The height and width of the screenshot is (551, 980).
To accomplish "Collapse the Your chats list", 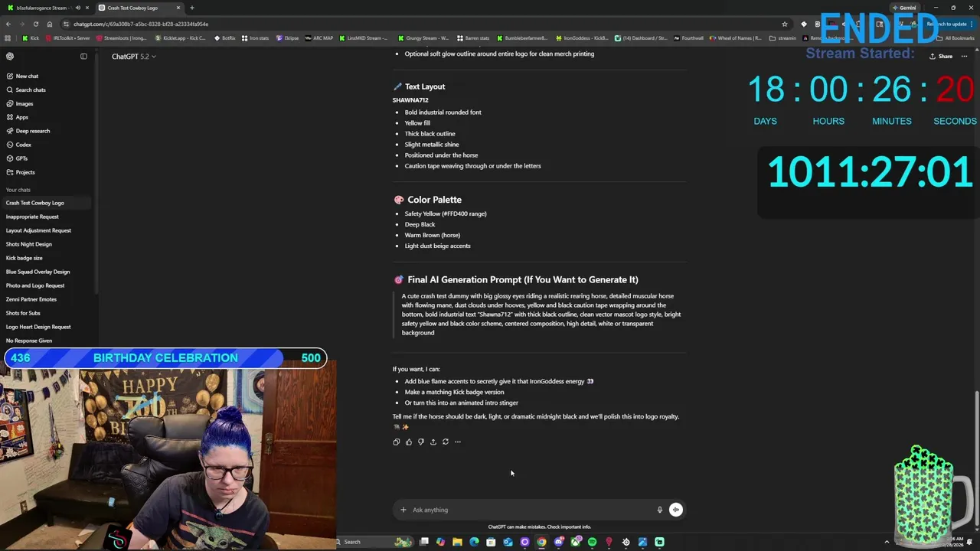I will click(x=18, y=190).
